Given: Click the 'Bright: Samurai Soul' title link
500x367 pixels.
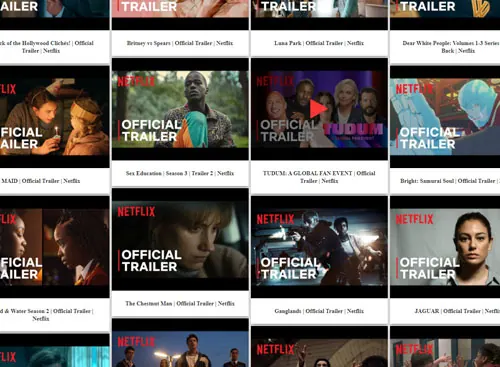Looking at the screenshot, I should [x=450, y=181].
